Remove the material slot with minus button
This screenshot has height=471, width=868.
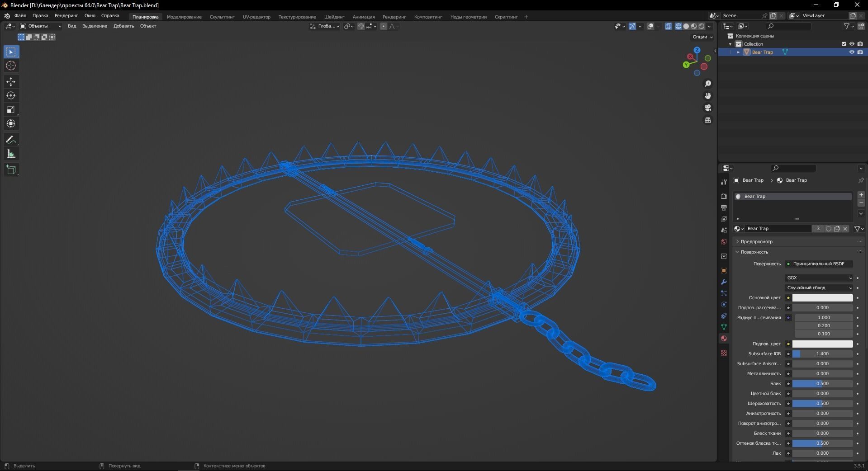(861, 203)
